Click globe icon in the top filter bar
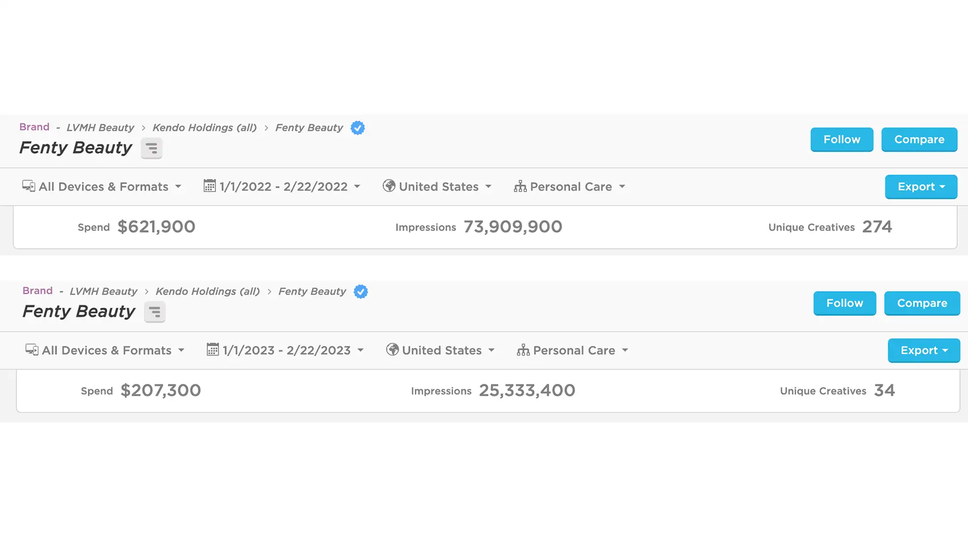This screenshot has height=560, width=968. [389, 186]
